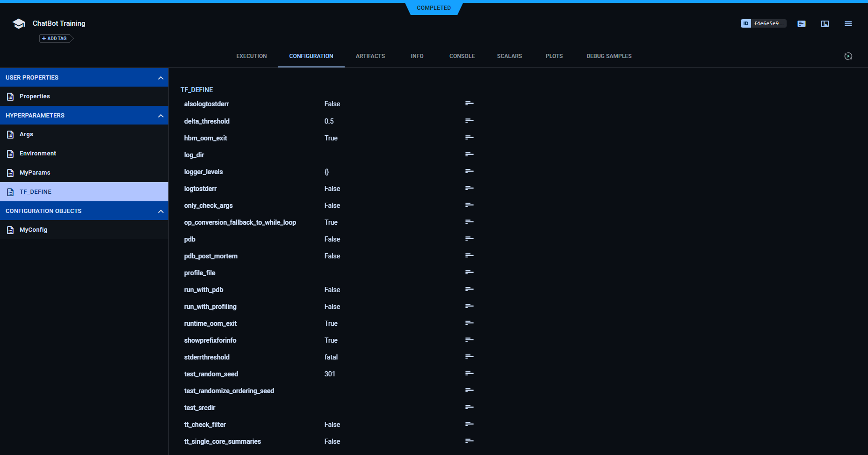Collapse the USER PROPERTIES section
This screenshot has height=455, width=868.
161,77
